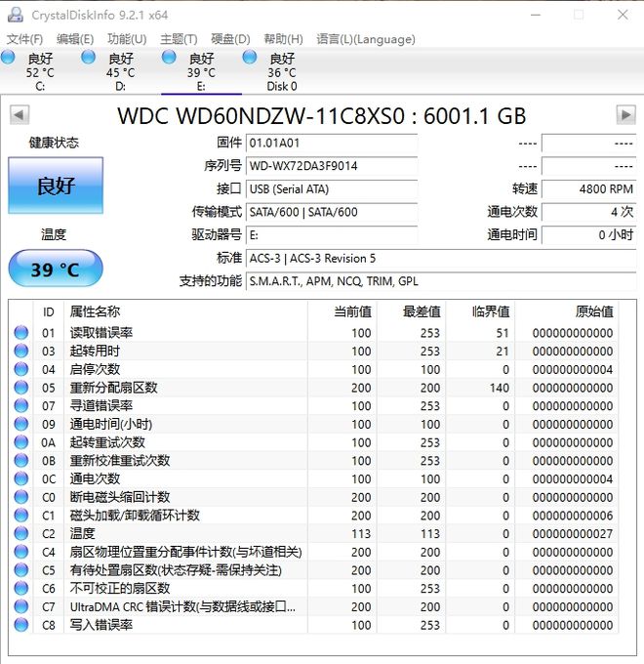Select the 写入错误率 attribute name

pyautogui.click(x=101, y=625)
